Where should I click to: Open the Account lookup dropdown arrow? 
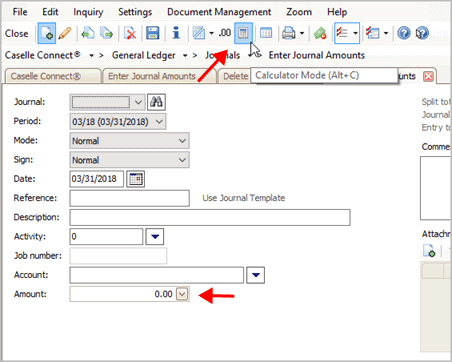tap(256, 275)
